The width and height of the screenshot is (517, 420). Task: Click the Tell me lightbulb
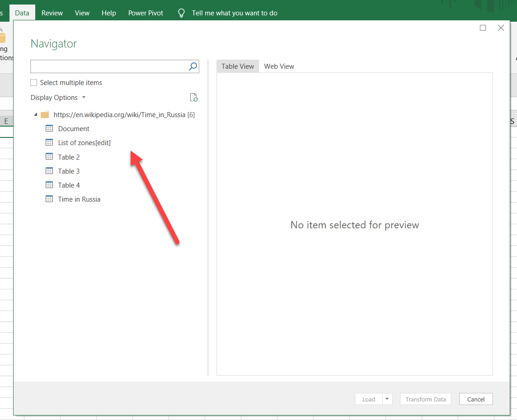click(181, 13)
